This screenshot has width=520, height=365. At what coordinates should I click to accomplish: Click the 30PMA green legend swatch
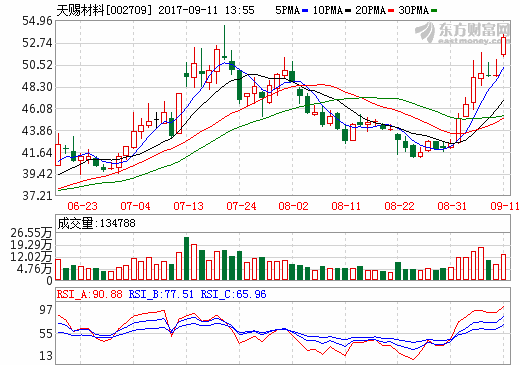434,11
